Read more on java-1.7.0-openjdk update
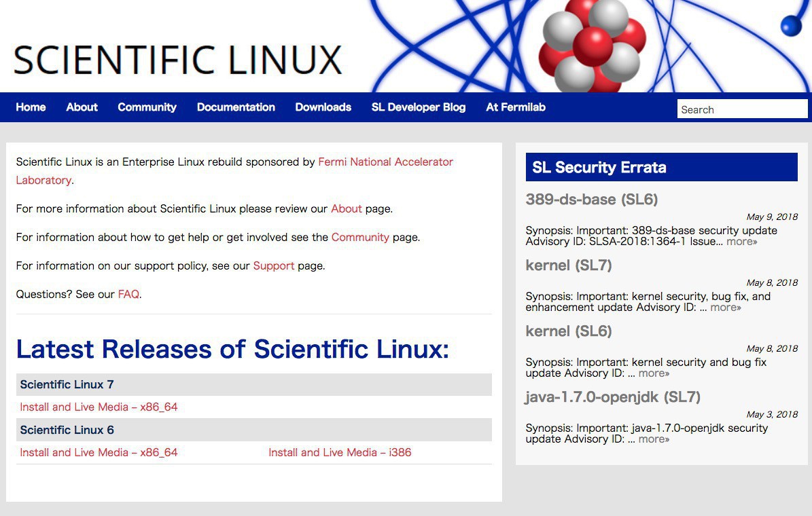Viewport: 812px width, 516px height. coord(654,439)
